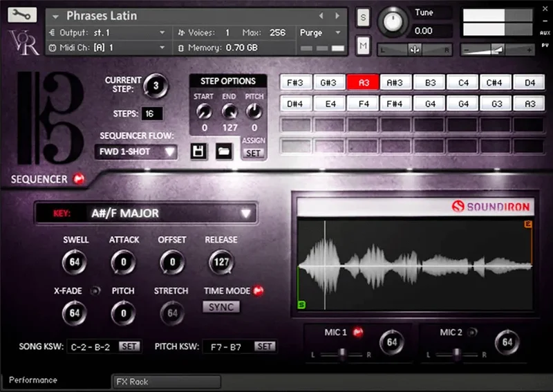
Task: Select the C4 step cell
Action: [462, 83]
